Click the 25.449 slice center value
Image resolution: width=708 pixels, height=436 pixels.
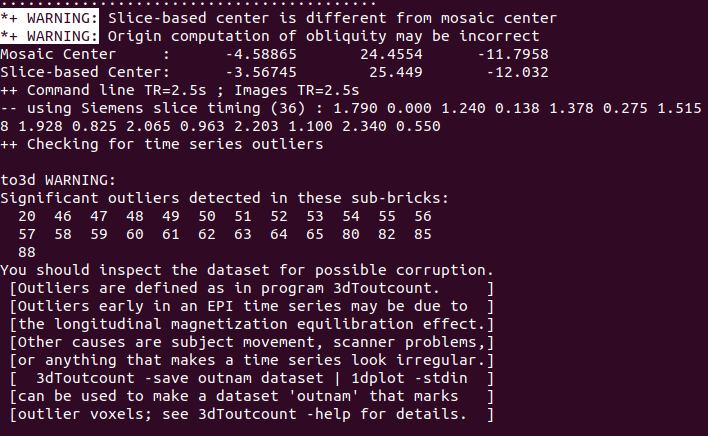396,72
